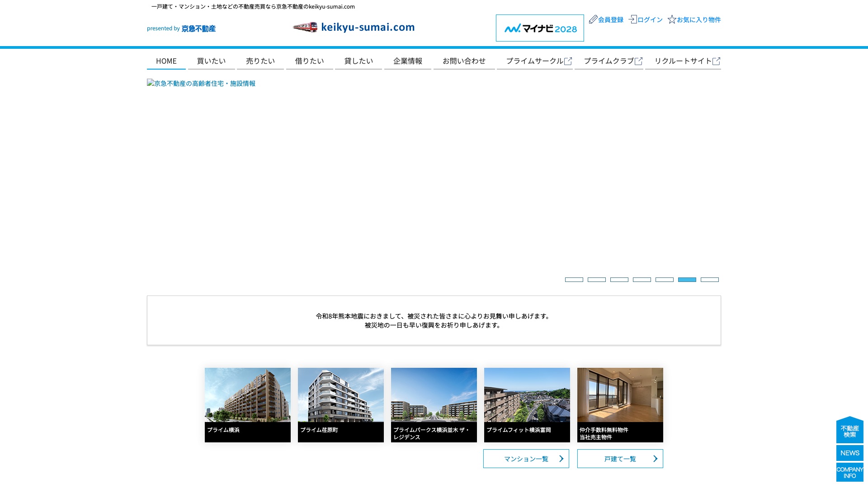Click the login door icon
Screen dimensions: 868x488
(x=633, y=19)
